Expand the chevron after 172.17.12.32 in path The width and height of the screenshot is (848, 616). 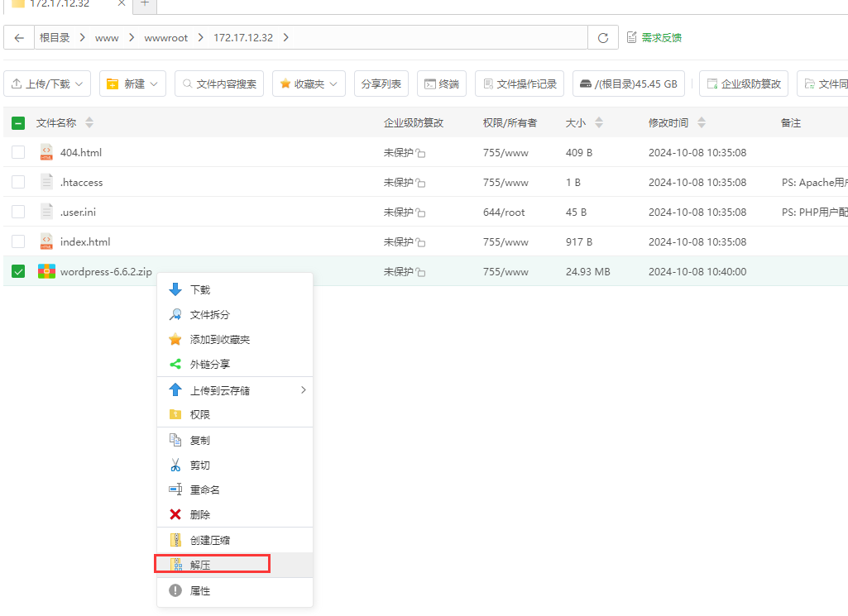pos(285,38)
